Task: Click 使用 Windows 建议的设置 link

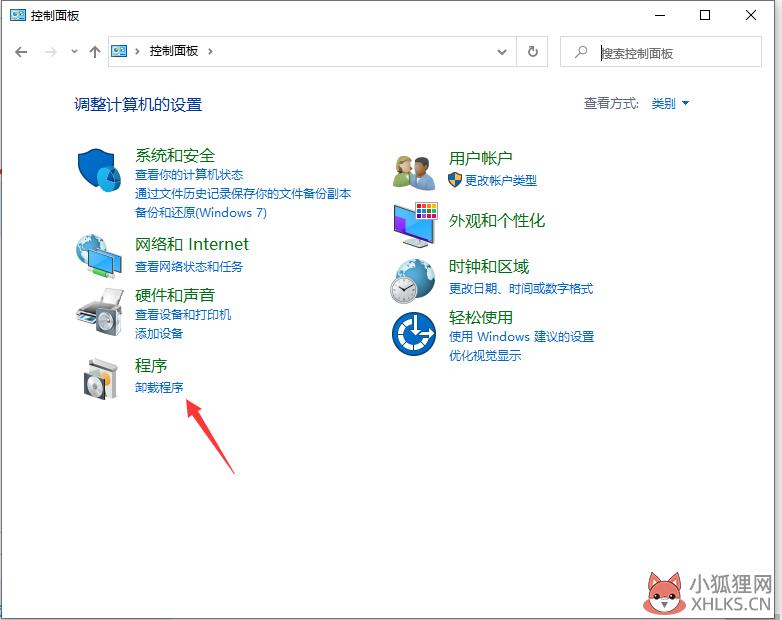Action: 521,337
